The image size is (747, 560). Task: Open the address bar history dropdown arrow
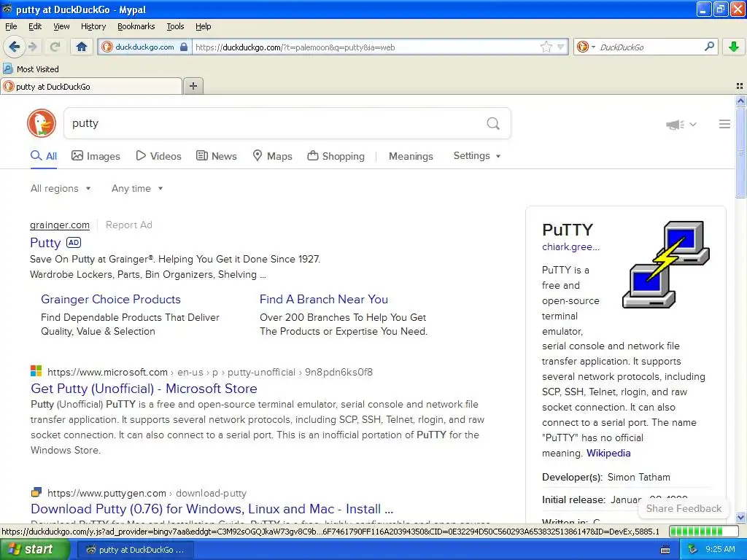click(561, 47)
